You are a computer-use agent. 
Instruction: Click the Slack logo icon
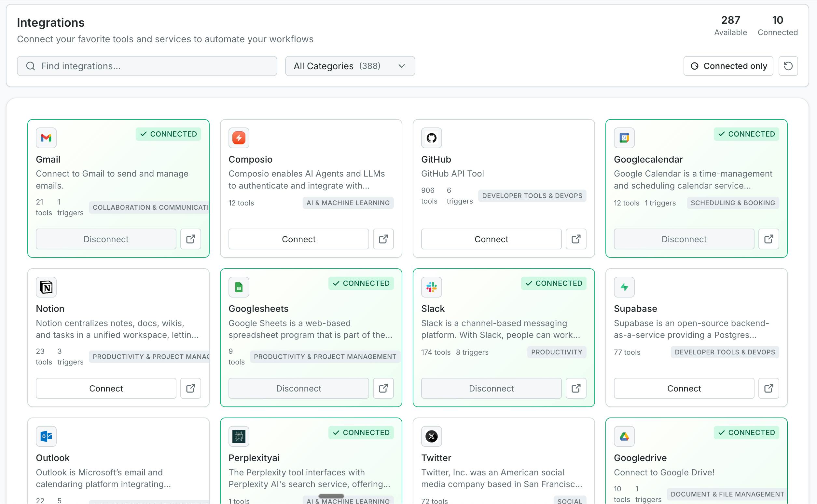(431, 287)
